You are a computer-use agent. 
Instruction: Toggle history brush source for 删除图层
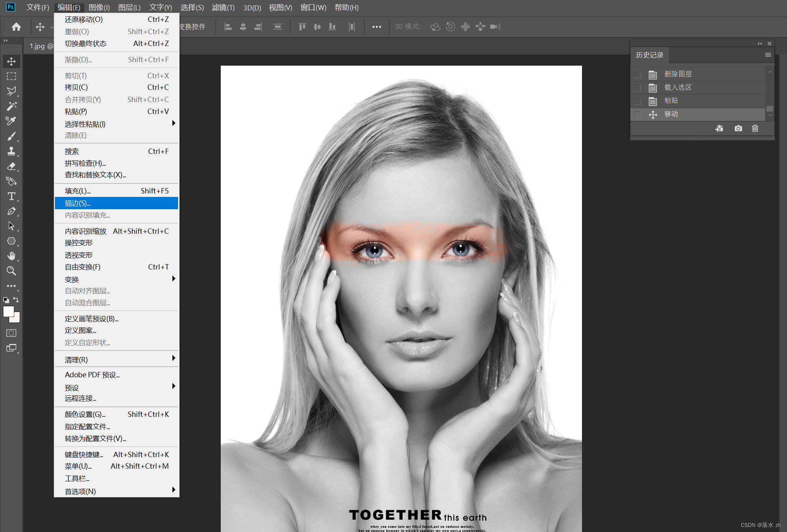[x=637, y=74]
